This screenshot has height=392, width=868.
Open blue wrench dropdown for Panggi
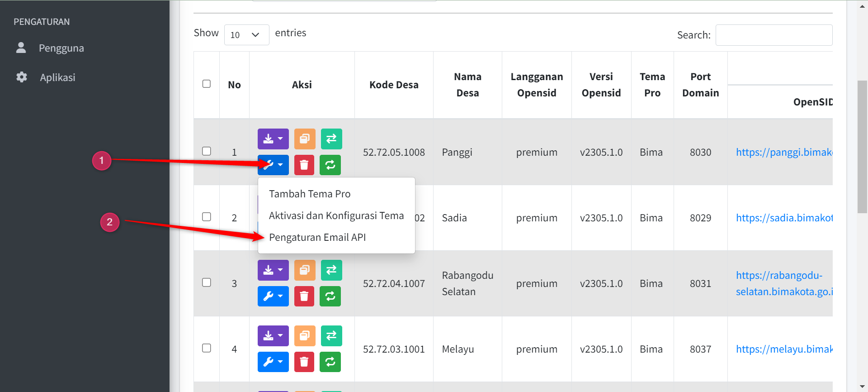273,165
